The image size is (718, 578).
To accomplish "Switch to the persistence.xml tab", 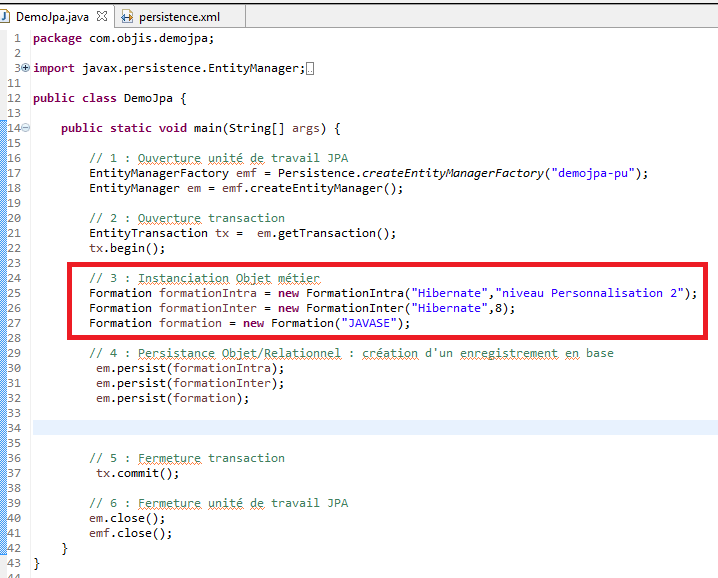I will tap(178, 17).
